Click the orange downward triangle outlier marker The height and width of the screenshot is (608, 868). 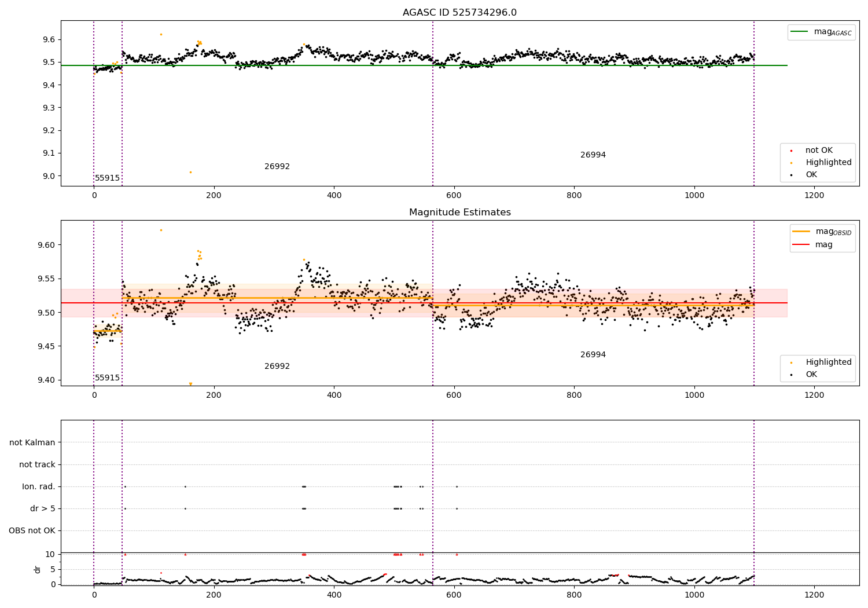[x=190, y=384]
